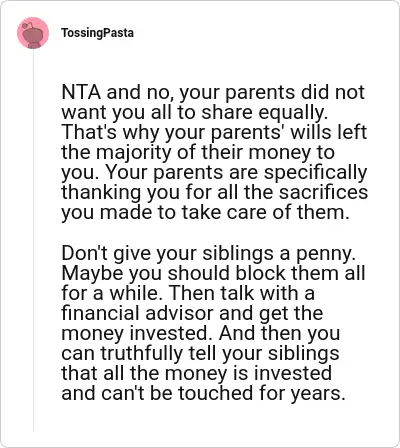Screen dimensions: 400x448
Task: Open TossingPasta's pink Reddit avatar
Action: pos(33,33)
